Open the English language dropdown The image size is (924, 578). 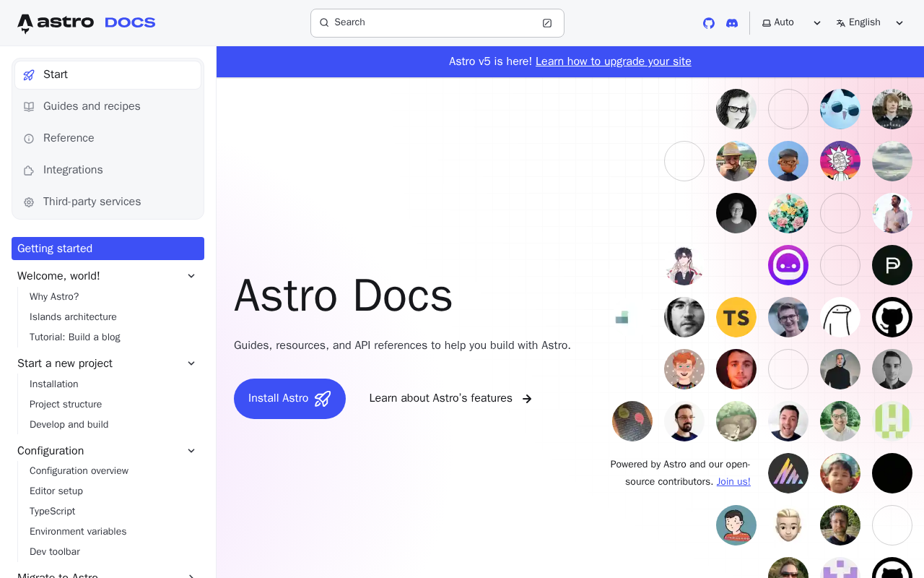(x=870, y=23)
